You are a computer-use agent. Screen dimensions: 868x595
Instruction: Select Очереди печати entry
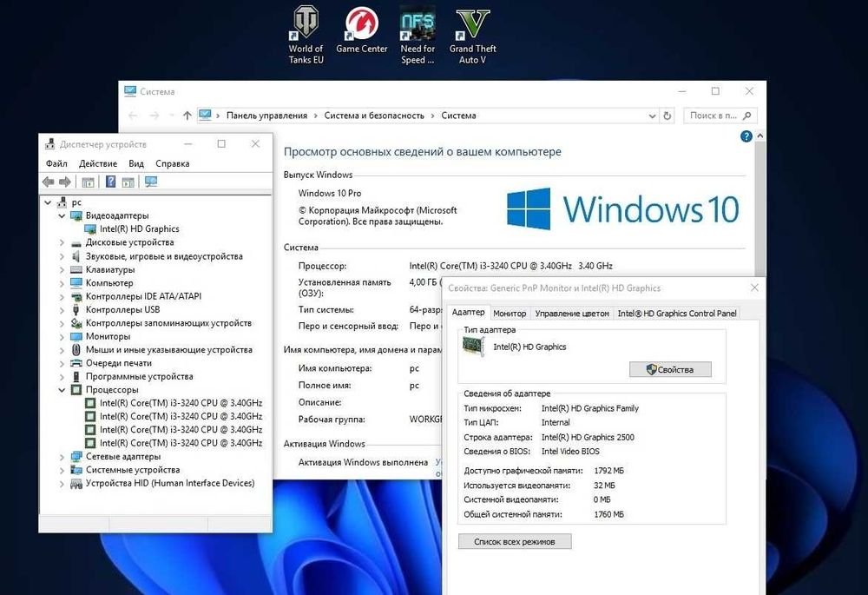click(x=118, y=363)
